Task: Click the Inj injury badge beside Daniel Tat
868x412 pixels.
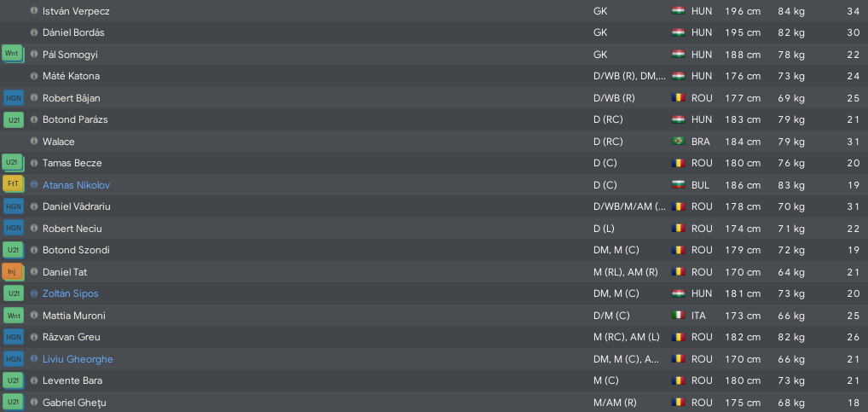Action: (14, 272)
